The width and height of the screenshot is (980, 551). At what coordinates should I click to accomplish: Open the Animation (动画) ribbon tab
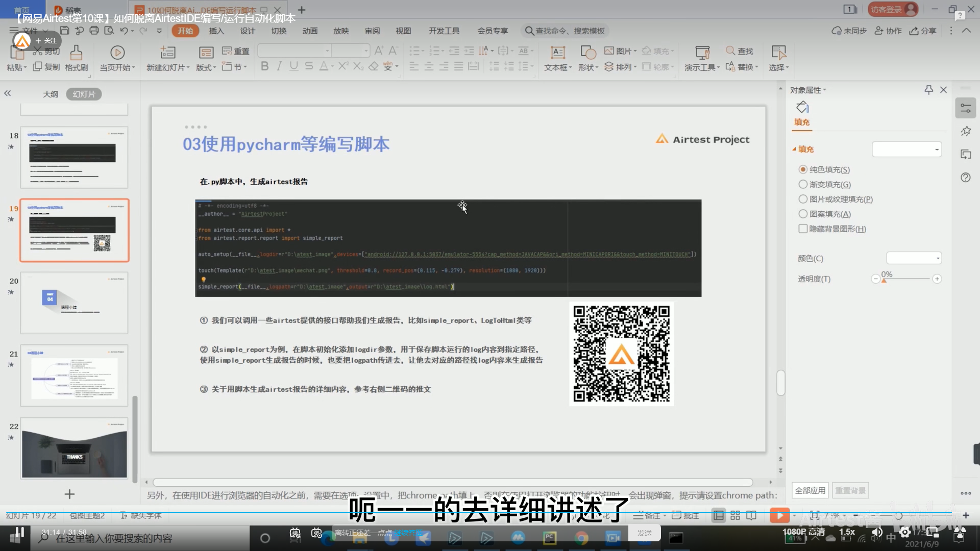coord(310,31)
